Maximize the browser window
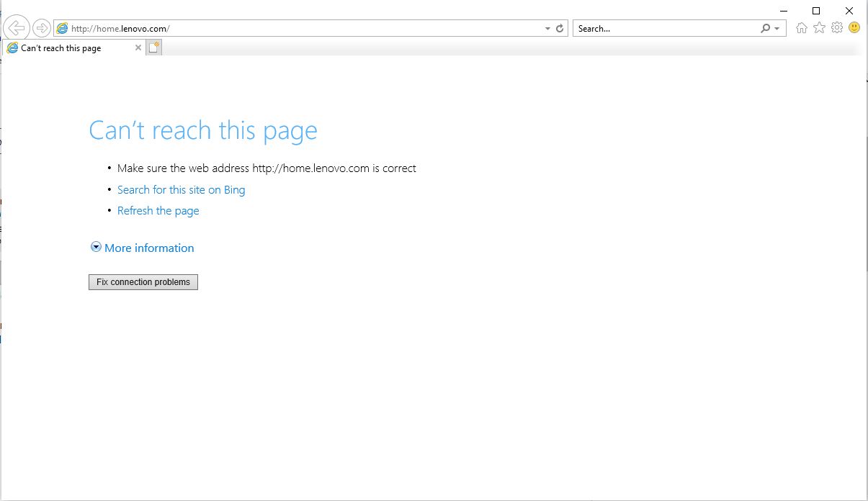The image size is (868, 501). [x=816, y=11]
